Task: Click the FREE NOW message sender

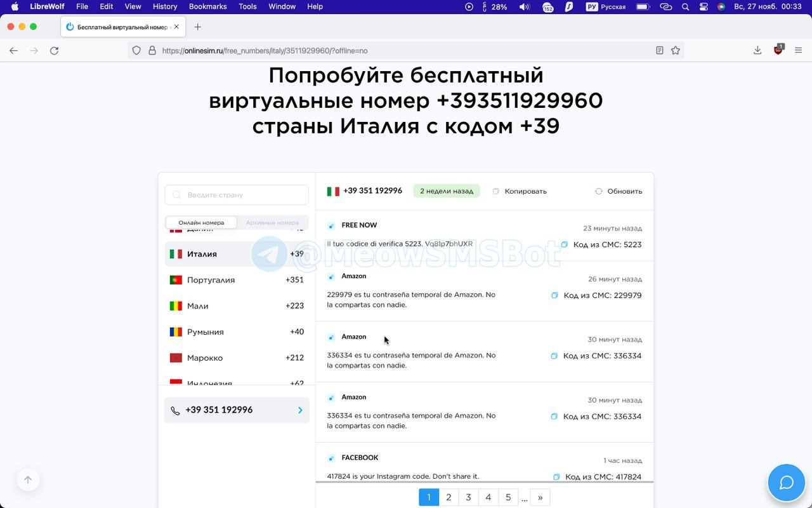Action: coord(359,225)
